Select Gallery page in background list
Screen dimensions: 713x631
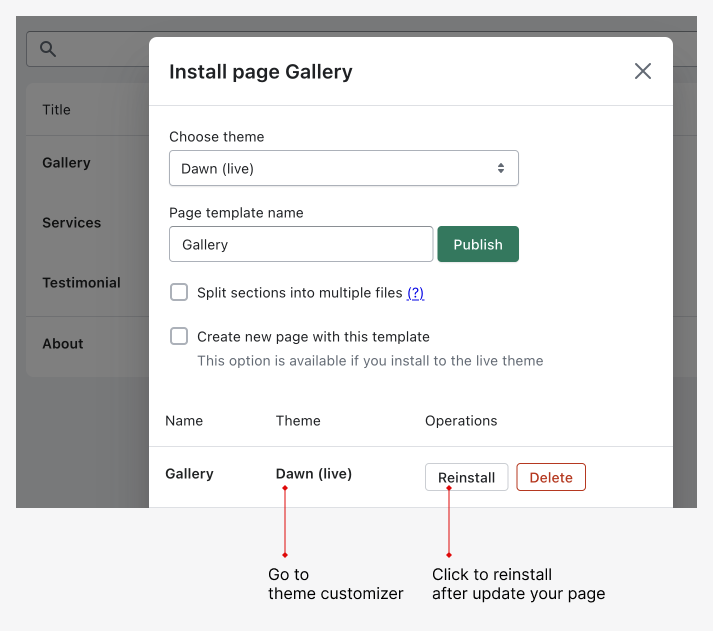pos(66,163)
